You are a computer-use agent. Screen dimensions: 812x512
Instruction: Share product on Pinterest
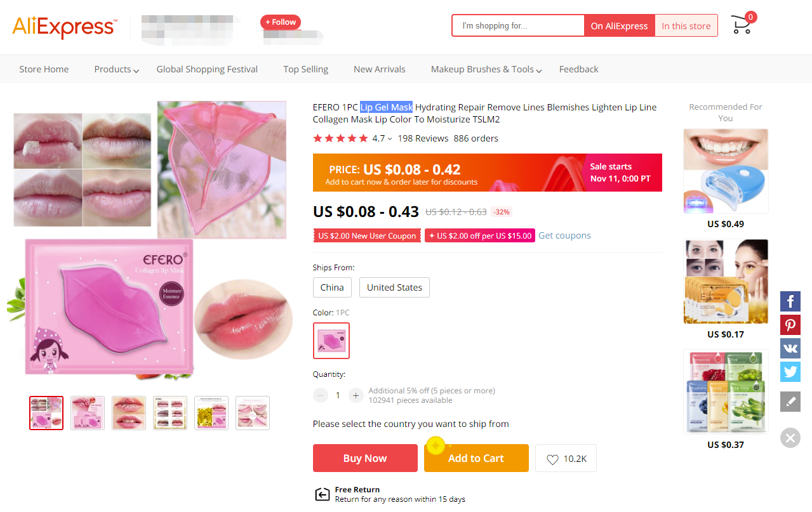[x=790, y=325]
